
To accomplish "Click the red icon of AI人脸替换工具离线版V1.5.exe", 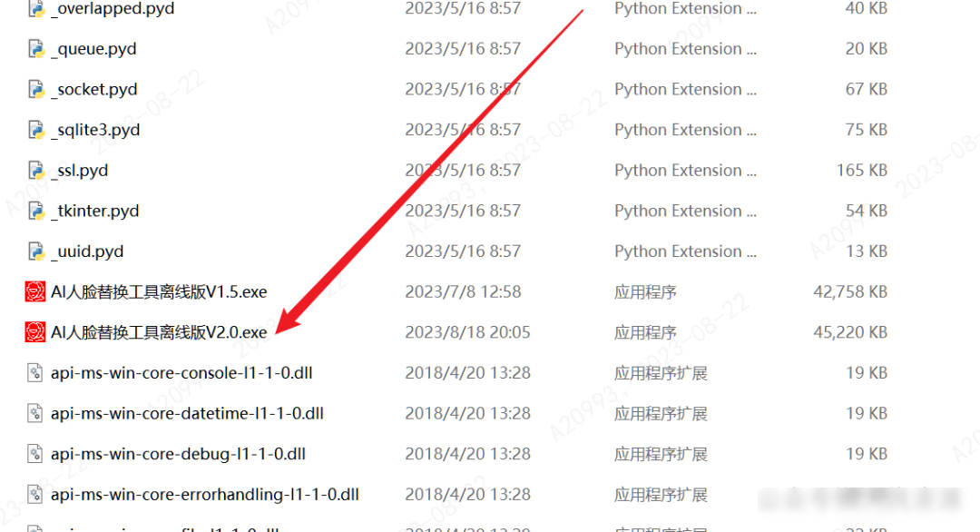I will pos(35,292).
